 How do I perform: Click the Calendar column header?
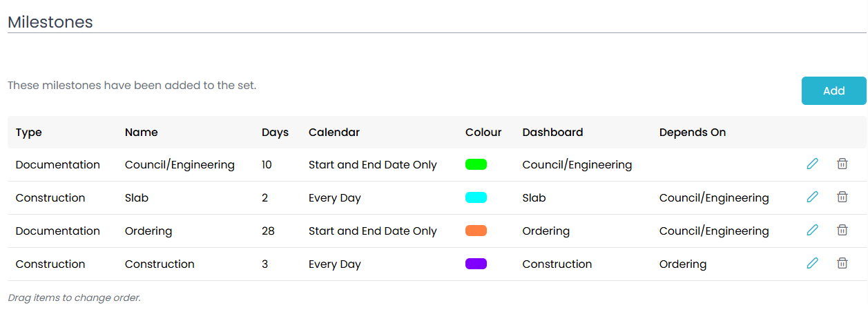(334, 133)
